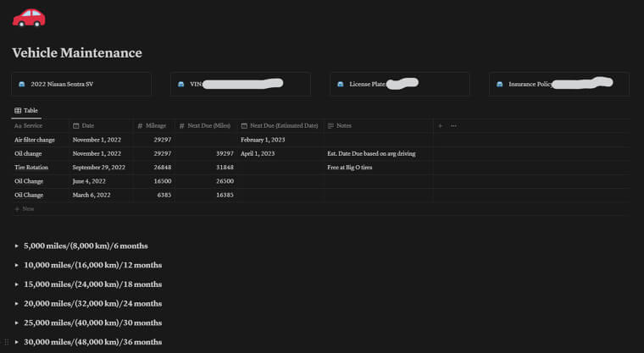Click the empty Notes cell in Air filter change row
Viewport: 644px width, 353px height.
378,140
